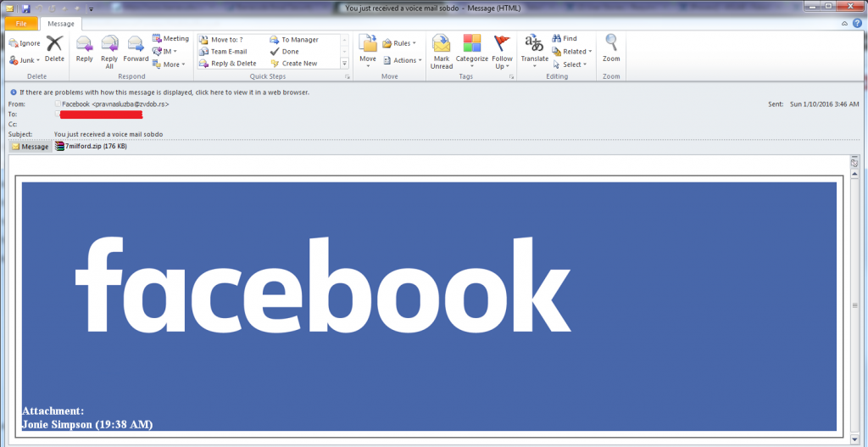Mark this message as Unread
Viewport: 868px width, 447px height.
441,52
